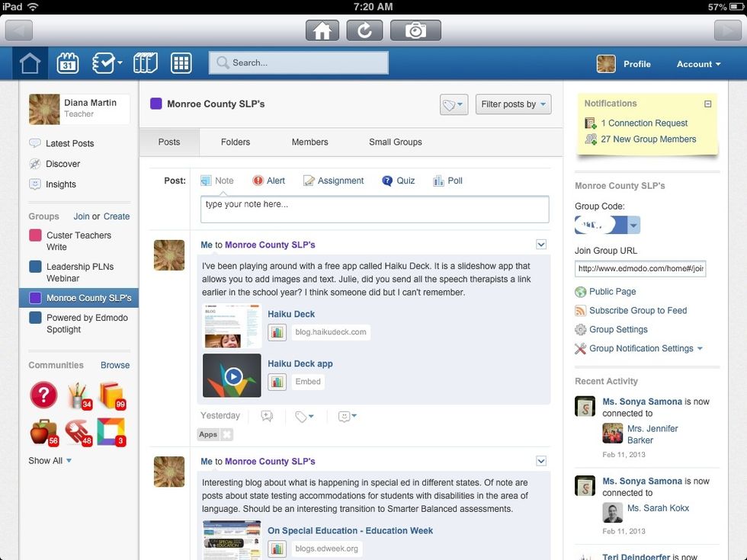The image size is (747, 560).
Task: Click the Create group link
Action: coord(116,216)
